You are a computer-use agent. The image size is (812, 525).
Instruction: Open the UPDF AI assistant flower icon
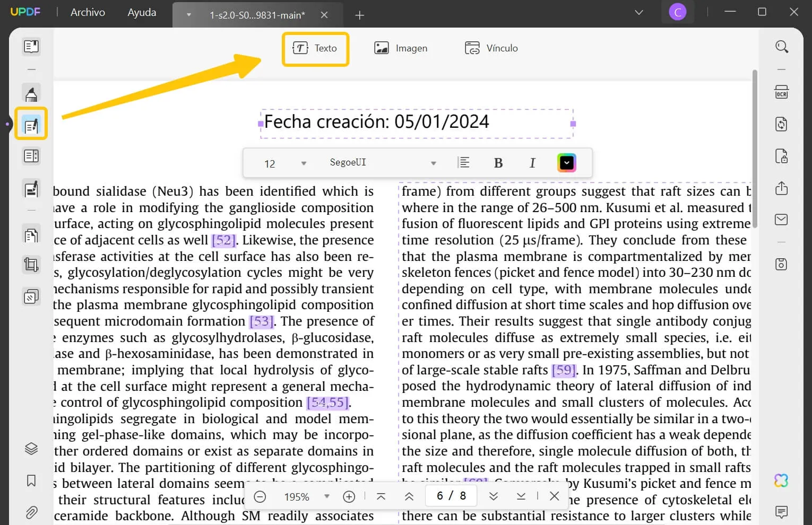coord(781,480)
